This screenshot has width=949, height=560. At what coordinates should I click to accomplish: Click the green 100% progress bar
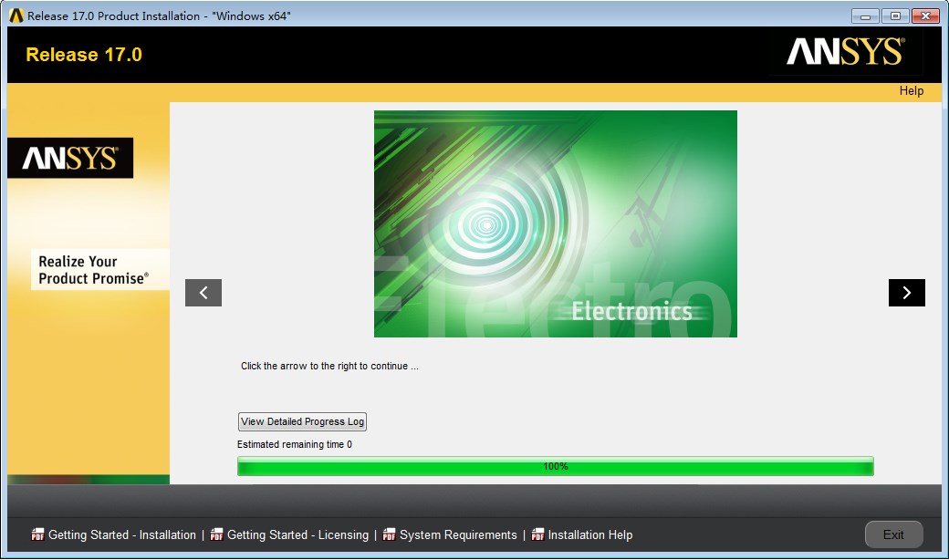[x=555, y=467]
